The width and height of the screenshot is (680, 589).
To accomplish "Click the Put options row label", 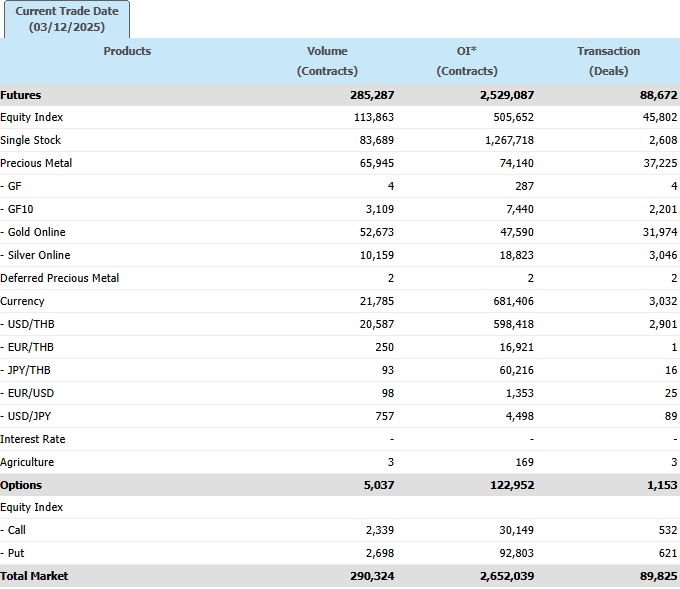I will click(13, 553).
